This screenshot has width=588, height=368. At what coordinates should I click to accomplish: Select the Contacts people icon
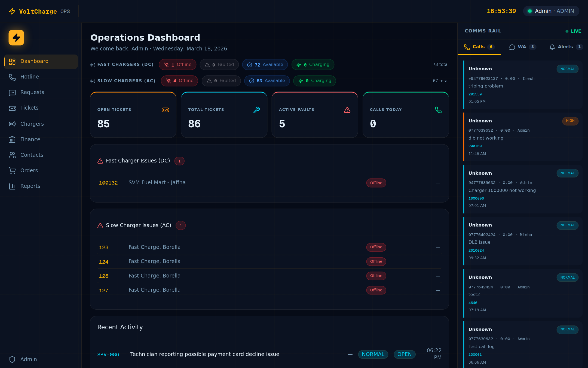pos(12,155)
